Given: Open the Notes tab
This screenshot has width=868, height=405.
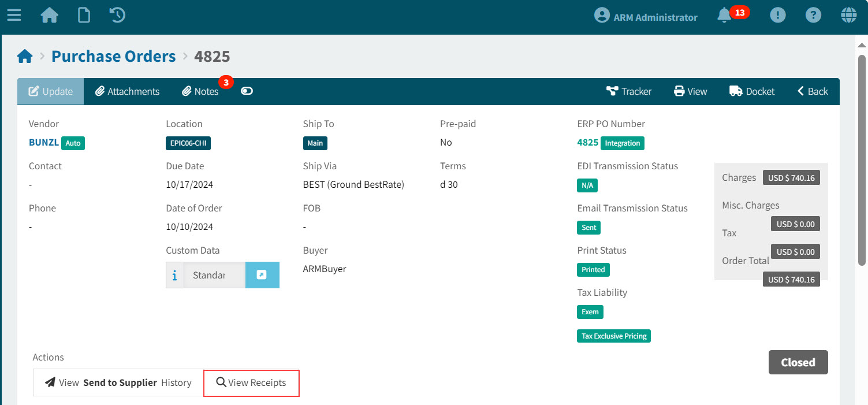Looking at the screenshot, I should pyautogui.click(x=200, y=91).
